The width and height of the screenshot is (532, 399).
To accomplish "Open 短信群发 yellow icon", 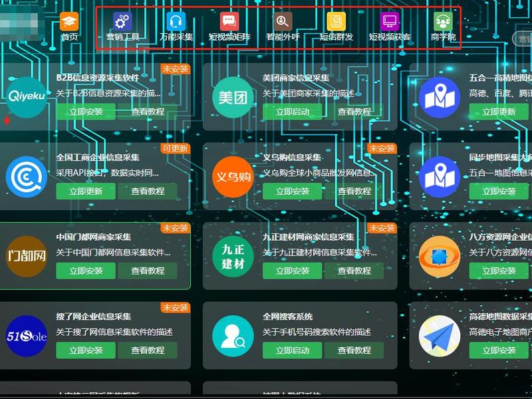I will [336, 21].
